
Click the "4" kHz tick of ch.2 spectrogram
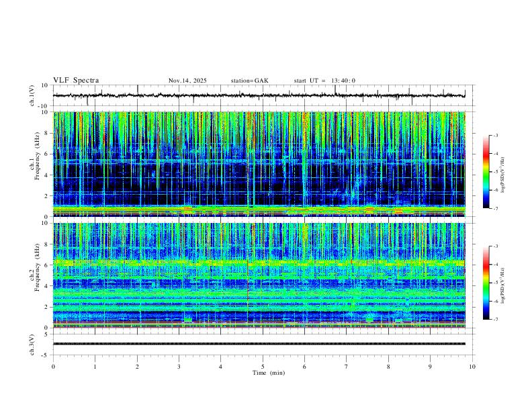pyautogui.click(x=47, y=286)
